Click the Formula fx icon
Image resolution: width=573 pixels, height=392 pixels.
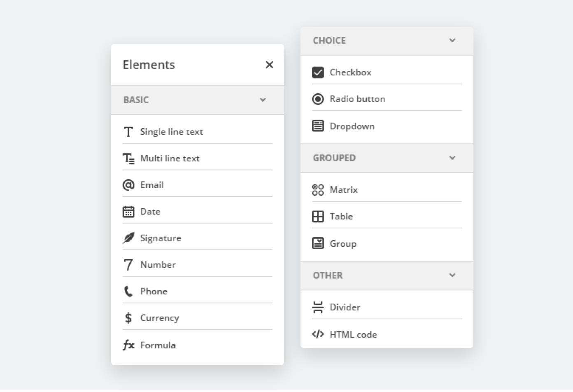click(x=128, y=345)
